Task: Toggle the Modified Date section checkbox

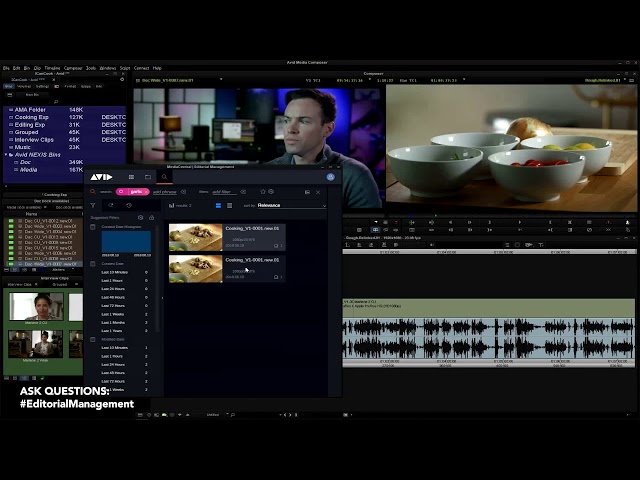Action: [93, 339]
